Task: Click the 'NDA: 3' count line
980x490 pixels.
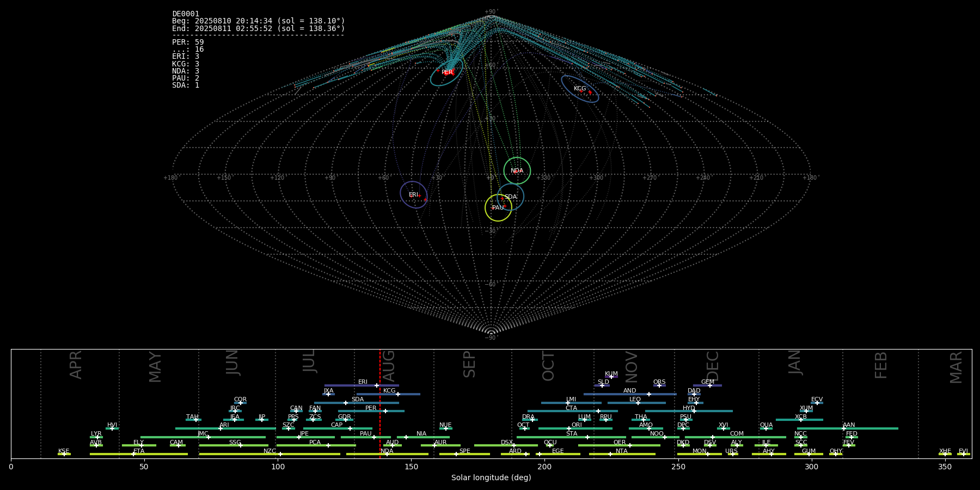Action: coord(186,71)
